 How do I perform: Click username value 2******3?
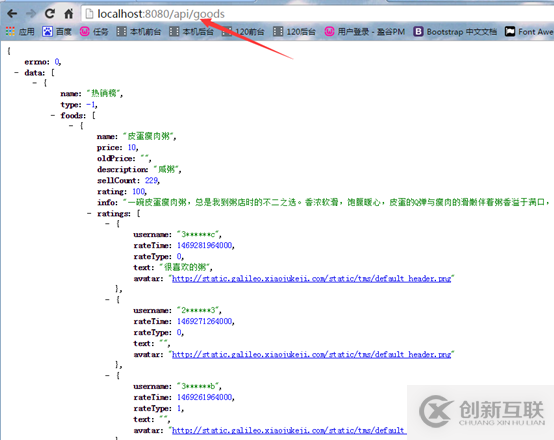[199, 310]
